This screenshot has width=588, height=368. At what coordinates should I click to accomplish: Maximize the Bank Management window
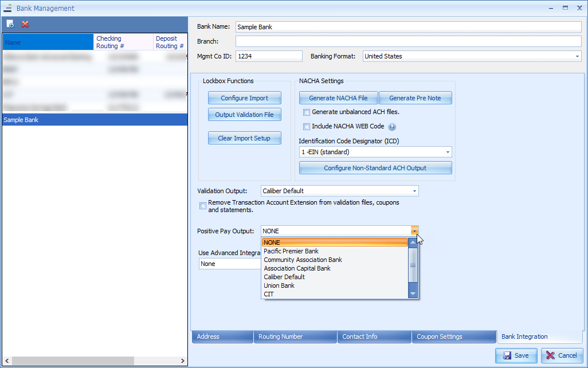click(565, 7)
